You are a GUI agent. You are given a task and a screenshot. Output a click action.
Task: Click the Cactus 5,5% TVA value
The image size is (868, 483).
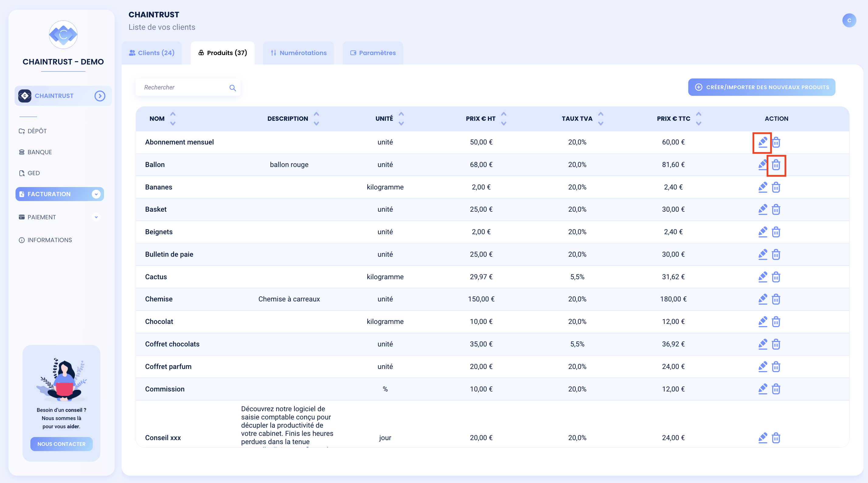[577, 277]
